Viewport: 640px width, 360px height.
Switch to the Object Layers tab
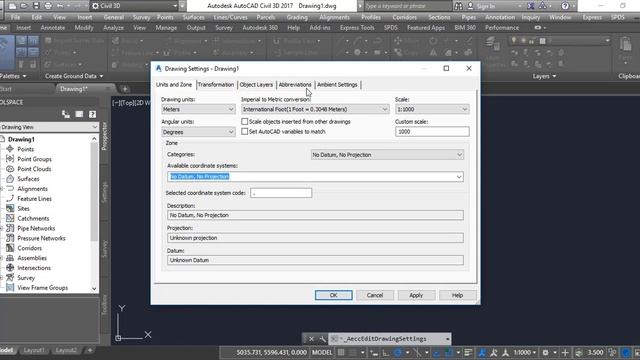point(256,84)
